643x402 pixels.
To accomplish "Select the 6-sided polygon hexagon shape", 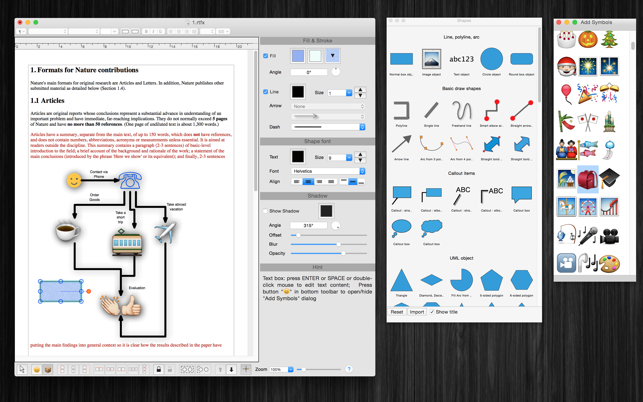I will pyautogui.click(x=522, y=280).
